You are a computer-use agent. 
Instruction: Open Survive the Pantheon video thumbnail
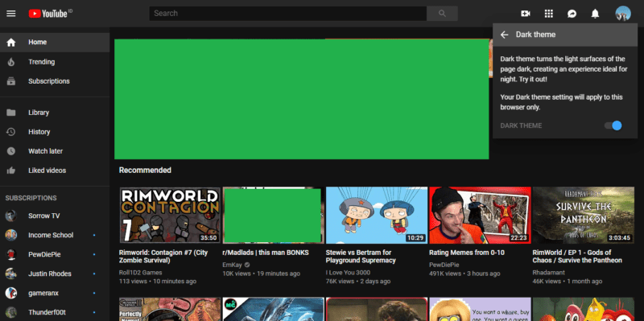click(583, 215)
